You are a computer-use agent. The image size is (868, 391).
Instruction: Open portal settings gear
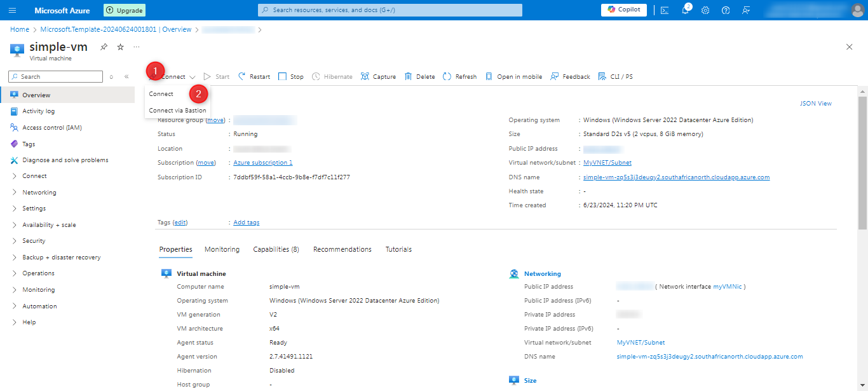[x=705, y=10]
